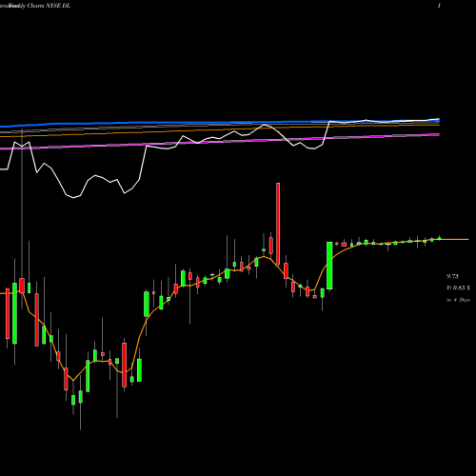Image resolution: width=476 pixels, height=476 pixels.
Task: Click the large green gap-up candlestick
Action: [x=329, y=266]
